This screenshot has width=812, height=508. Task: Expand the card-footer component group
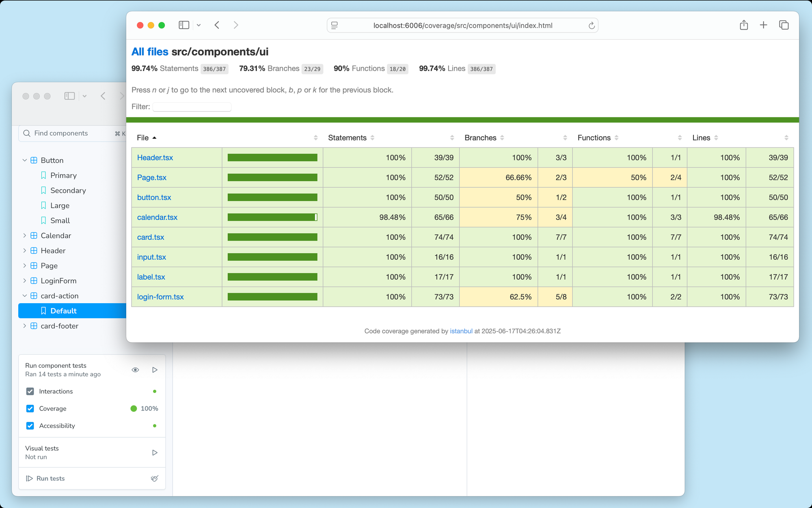24,326
